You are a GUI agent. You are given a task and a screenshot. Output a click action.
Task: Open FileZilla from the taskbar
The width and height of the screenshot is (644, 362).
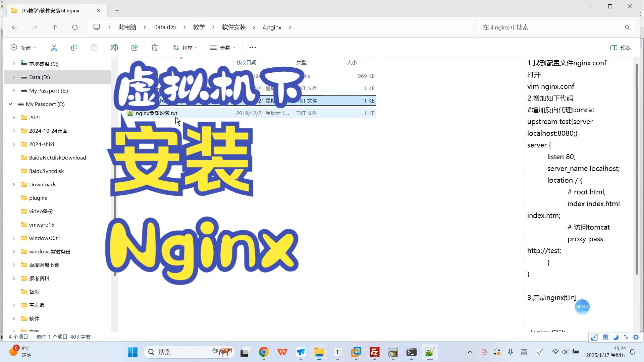(x=374, y=352)
